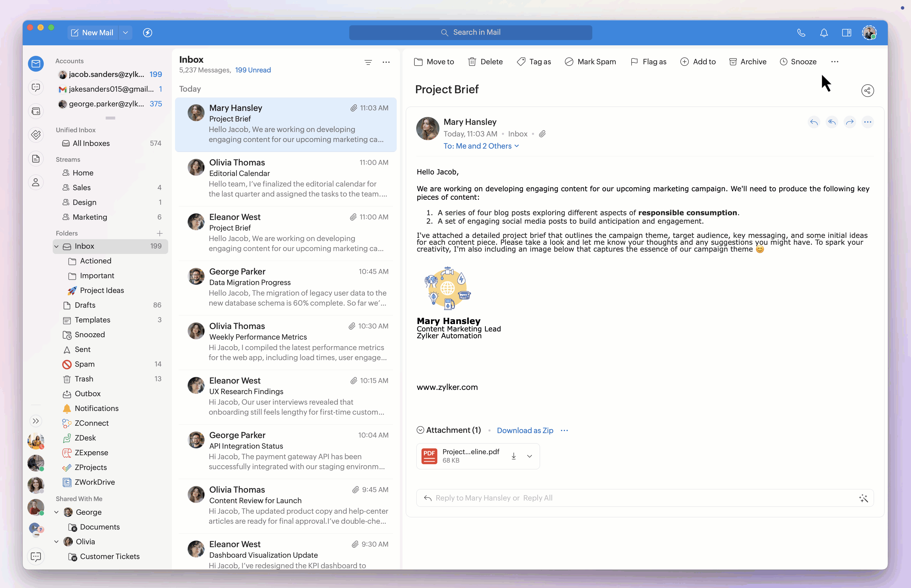Open the lightning quick actions icon
The image size is (911, 588).
click(x=147, y=33)
